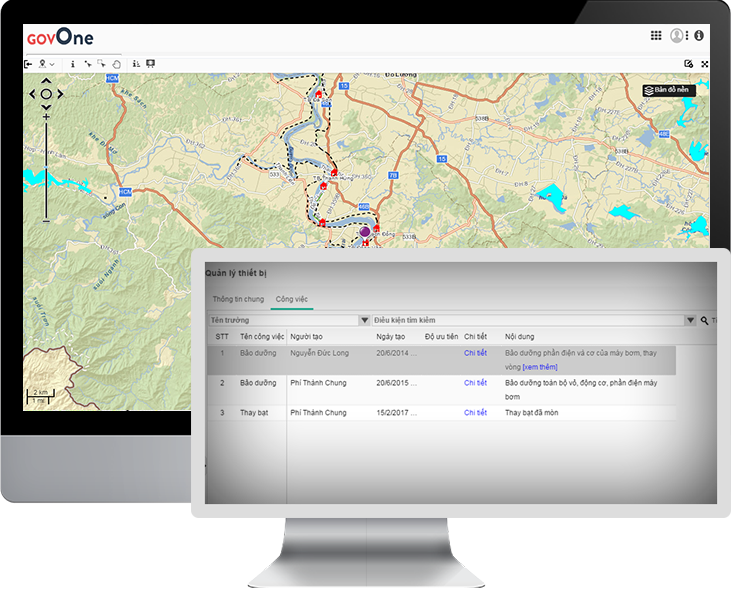Open the Tên trường dropdown
The width and height of the screenshot is (731, 589).
[363, 320]
